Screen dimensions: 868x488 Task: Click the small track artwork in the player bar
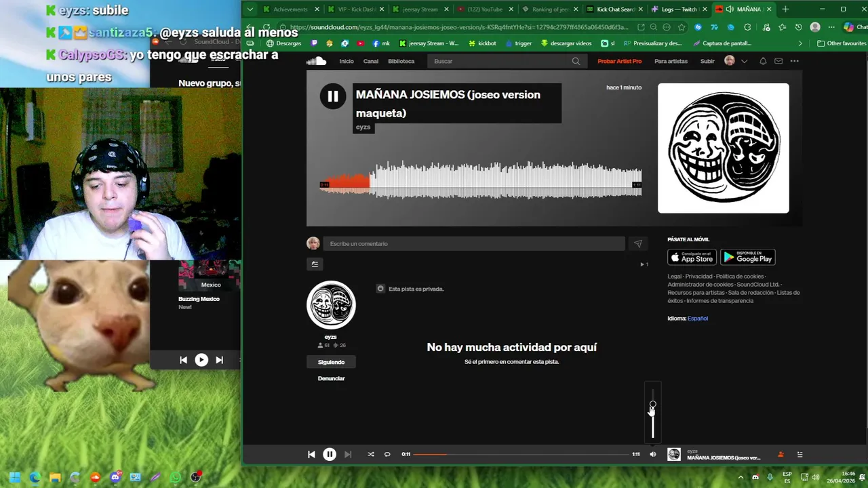(673, 454)
